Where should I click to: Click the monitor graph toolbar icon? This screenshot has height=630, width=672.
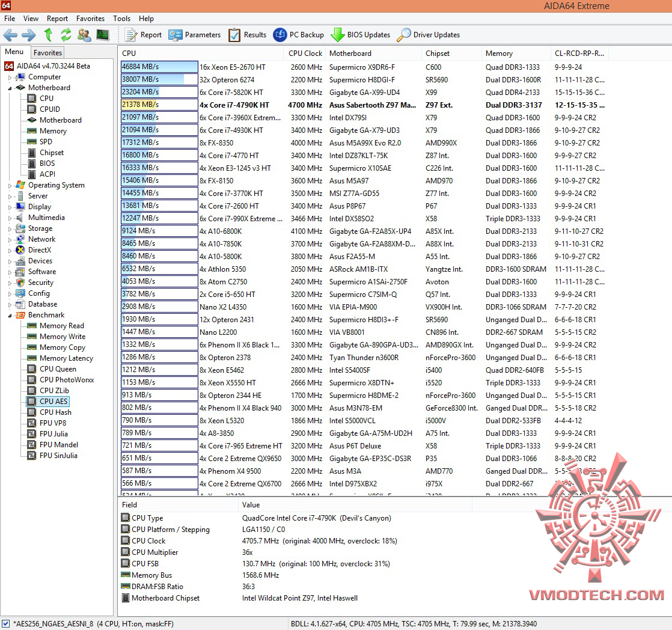103,35
